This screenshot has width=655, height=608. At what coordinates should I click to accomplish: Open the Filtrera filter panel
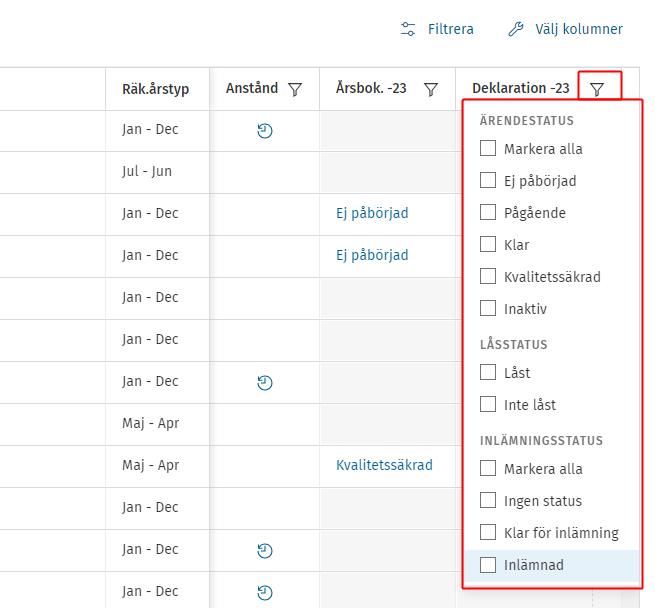pyautogui.click(x=437, y=29)
